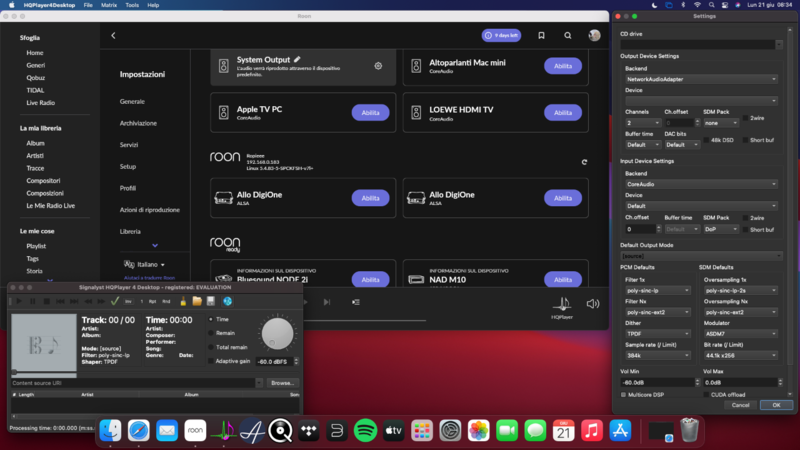Click the green checkmark icon in HQPlayer toolbar
800x450 pixels.
(x=115, y=301)
